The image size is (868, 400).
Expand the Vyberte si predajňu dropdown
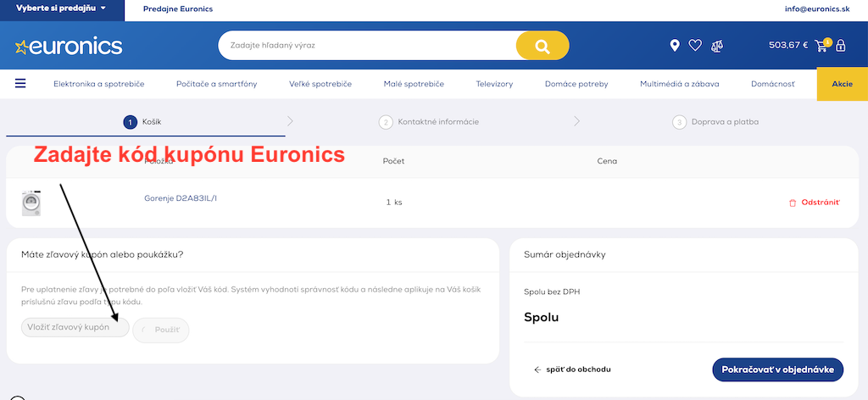[62, 8]
